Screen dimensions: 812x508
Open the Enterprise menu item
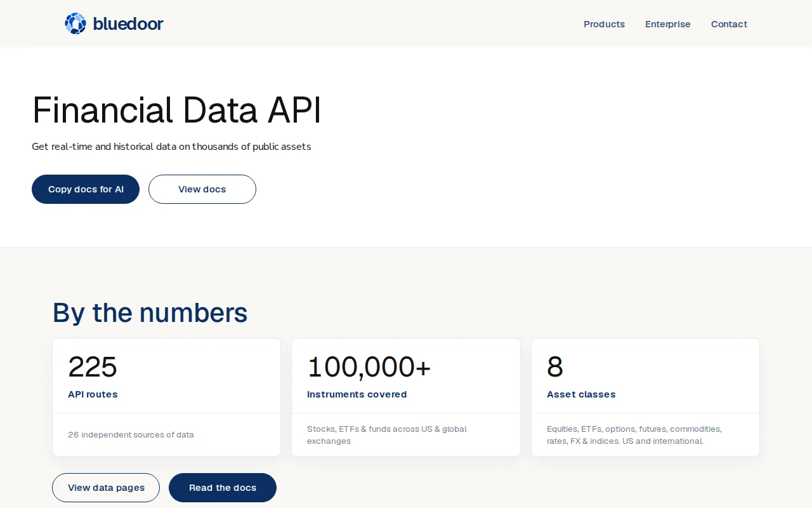tap(668, 24)
